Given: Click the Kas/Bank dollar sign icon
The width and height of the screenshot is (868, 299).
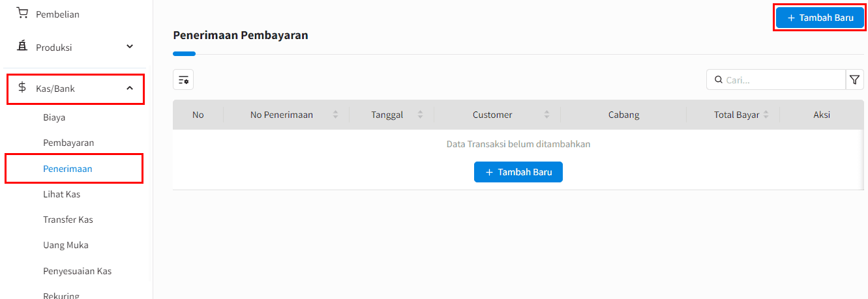Looking at the screenshot, I should click(22, 88).
